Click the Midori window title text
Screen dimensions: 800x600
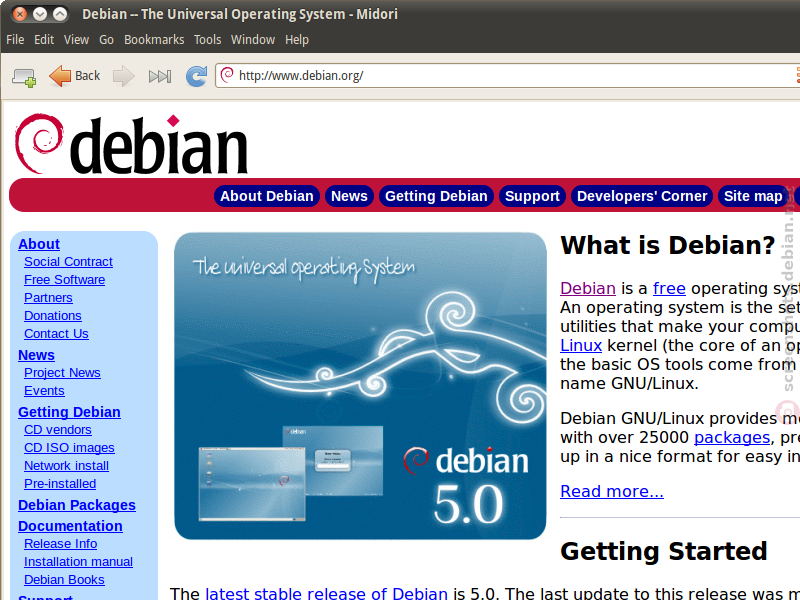click(240, 14)
